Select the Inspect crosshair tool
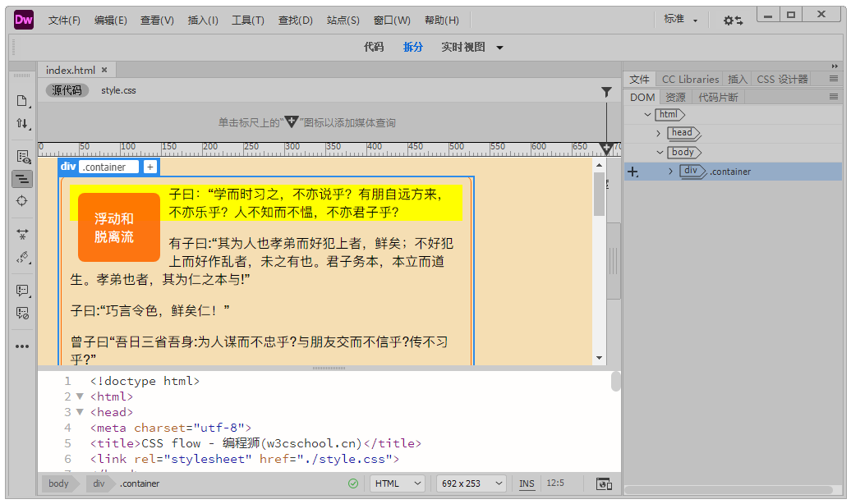 click(x=22, y=200)
